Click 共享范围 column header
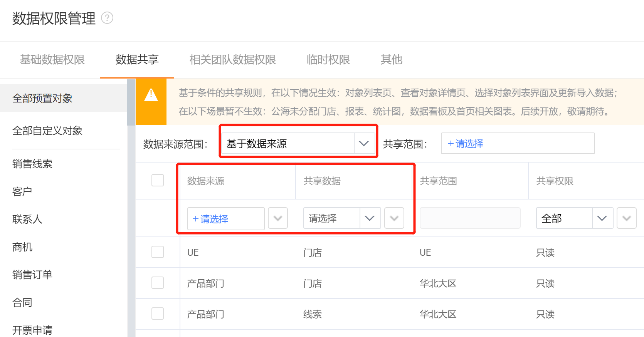The width and height of the screenshot is (644, 337). (x=439, y=181)
